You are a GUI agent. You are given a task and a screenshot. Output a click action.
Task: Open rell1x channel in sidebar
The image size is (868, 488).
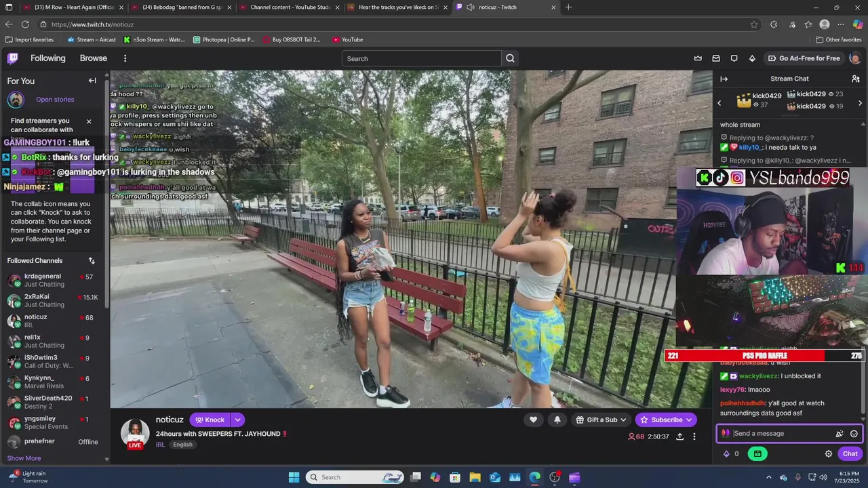point(54,342)
